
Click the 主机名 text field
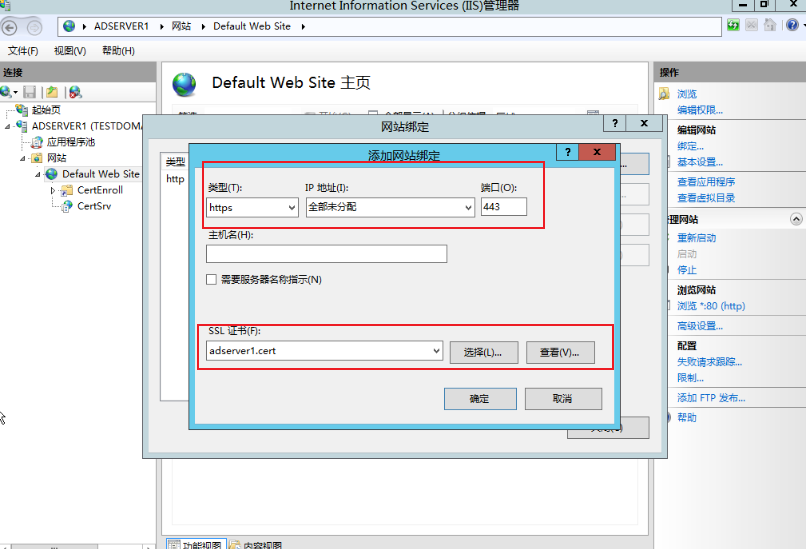point(326,254)
